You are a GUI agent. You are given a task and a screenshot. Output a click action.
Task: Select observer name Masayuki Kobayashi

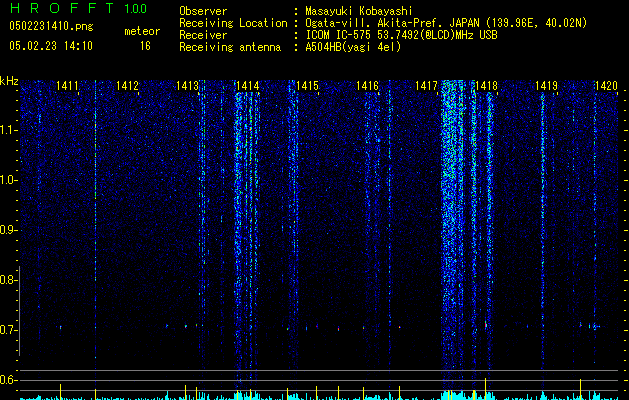(x=359, y=11)
